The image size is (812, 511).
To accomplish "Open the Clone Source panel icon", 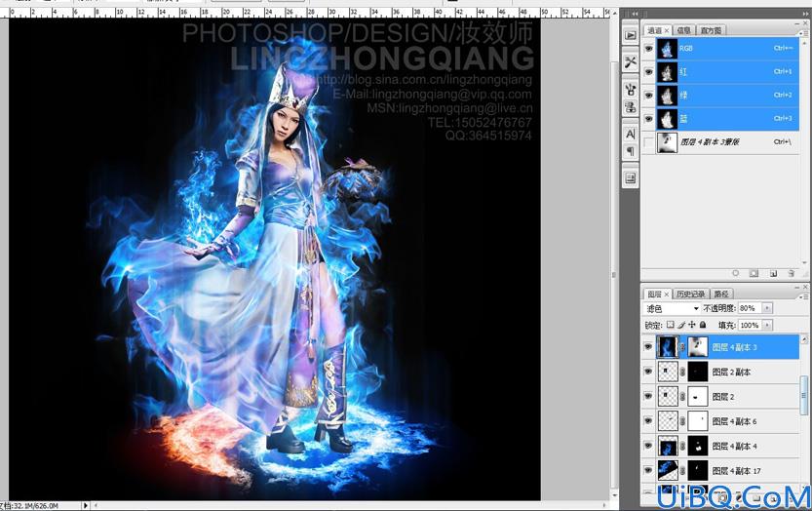I will [x=631, y=107].
